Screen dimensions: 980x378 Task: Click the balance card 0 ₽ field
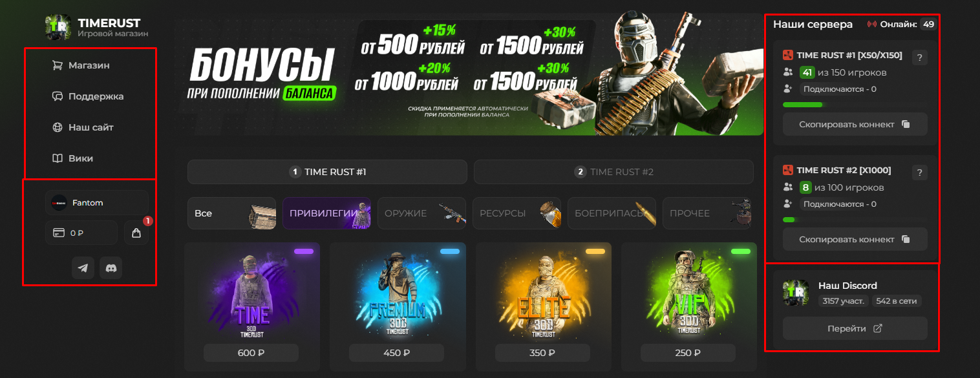point(81,233)
